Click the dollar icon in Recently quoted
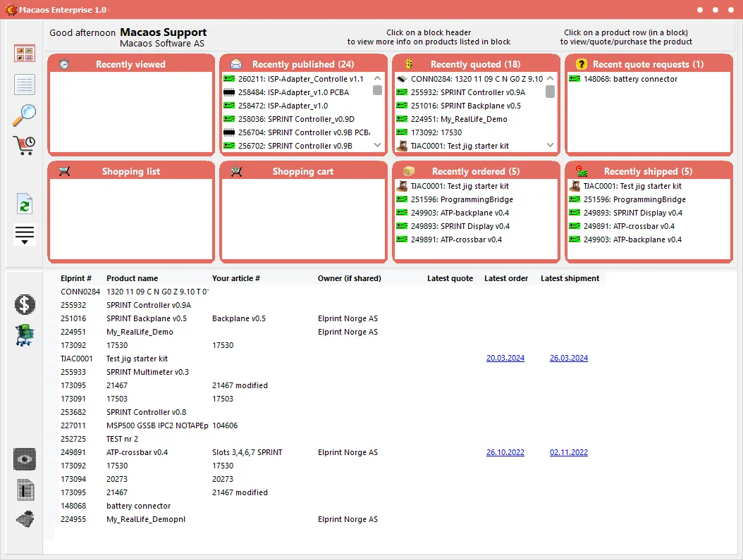Image resolution: width=743 pixels, height=560 pixels. pyautogui.click(x=409, y=64)
